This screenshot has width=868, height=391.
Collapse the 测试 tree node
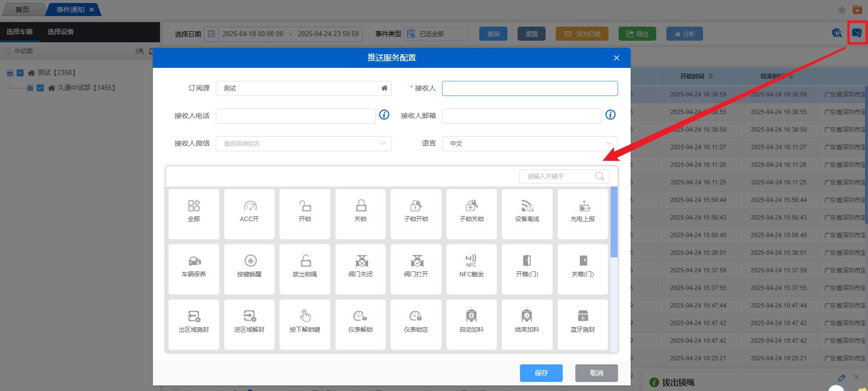pyautogui.click(x=10, y=73)
